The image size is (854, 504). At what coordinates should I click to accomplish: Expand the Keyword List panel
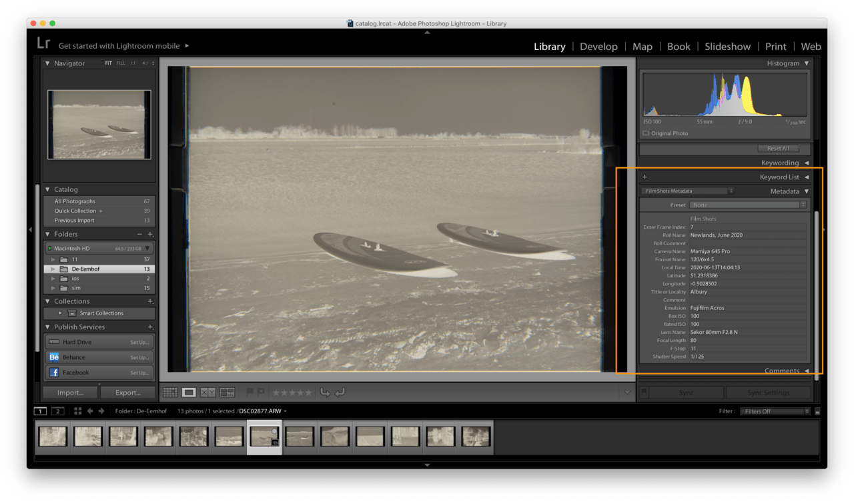point(807,177)
